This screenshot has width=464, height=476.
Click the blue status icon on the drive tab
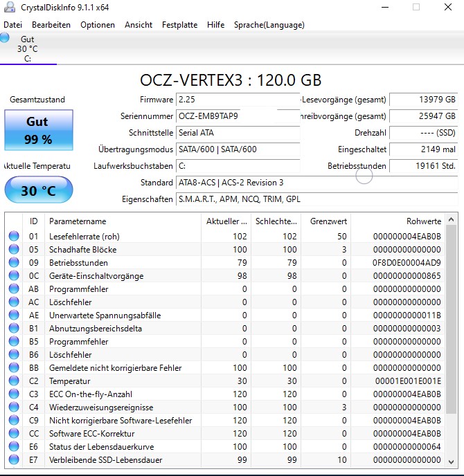point(4,38)
